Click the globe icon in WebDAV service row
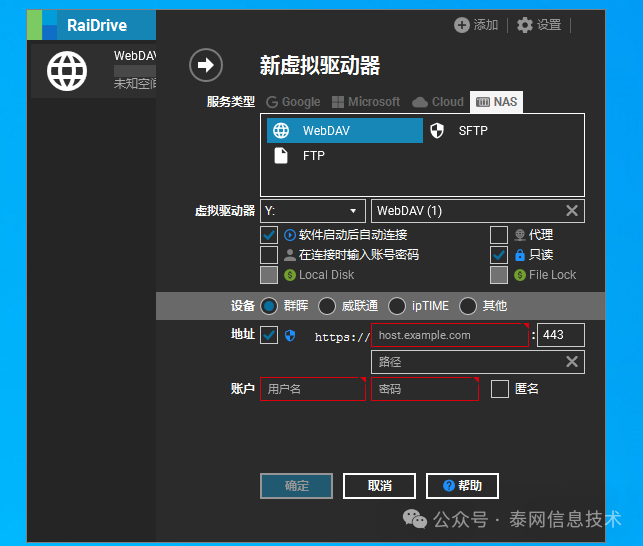 (x=281, y=131)
